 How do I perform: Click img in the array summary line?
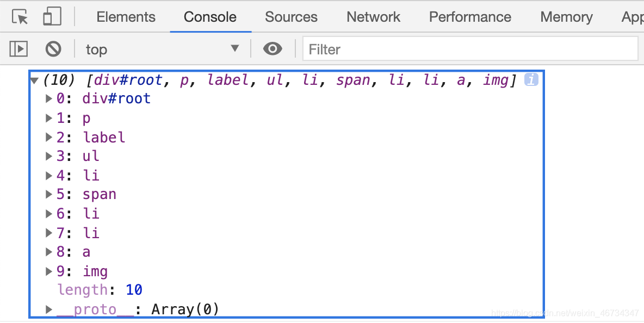coord(496,80)
